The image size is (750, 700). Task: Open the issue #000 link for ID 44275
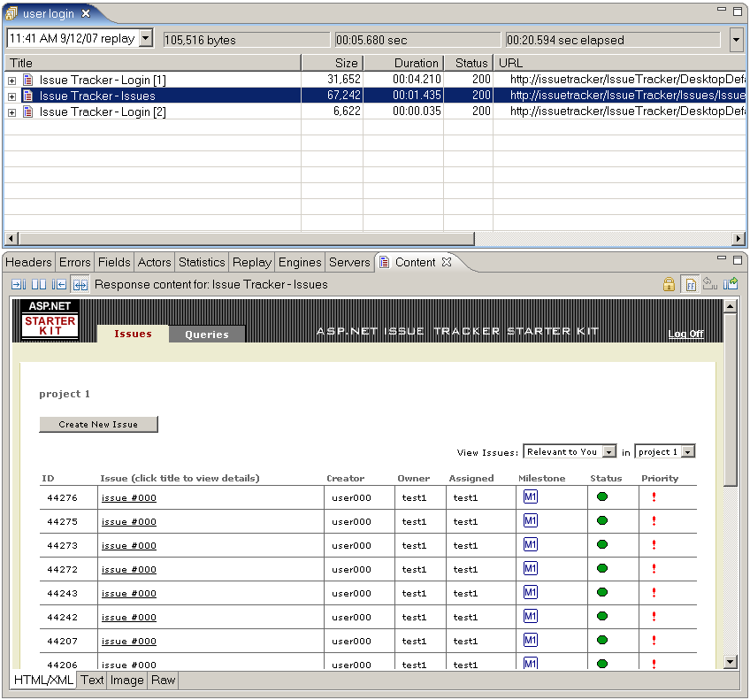click(x=128, y=521)
